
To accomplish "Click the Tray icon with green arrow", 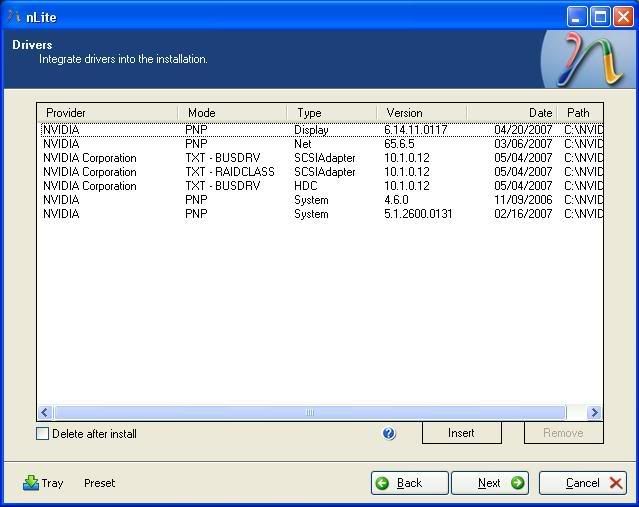I will coord(31,483).
